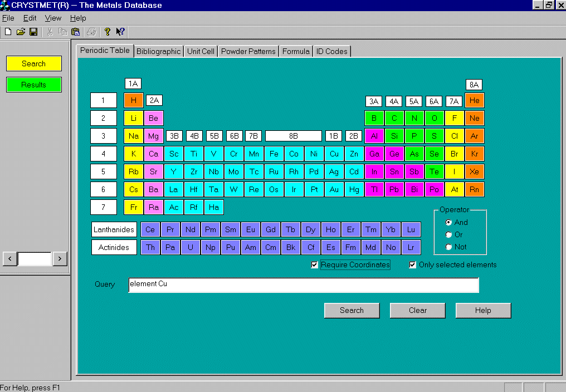566x392 pixels.
Task: Click the Copy toolbar icon
Action: click(x=62, y=32)
